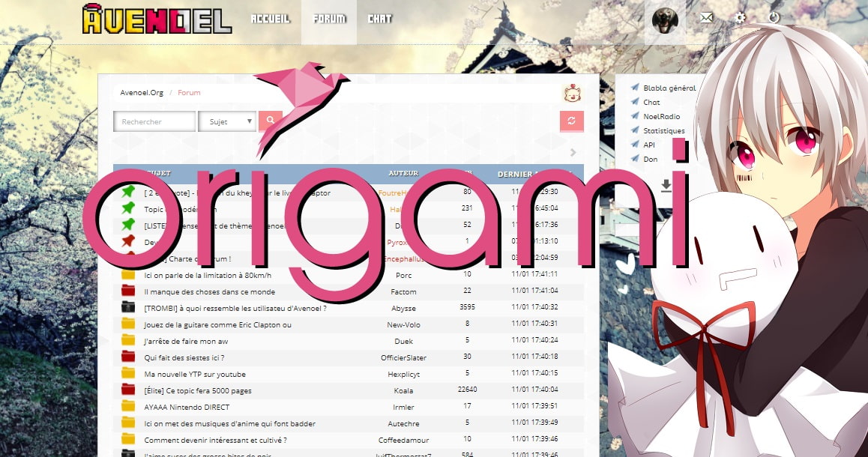Viewport: 868px width, 457px height.
Task: Open the [TROMBI] Avenoel users topic
Action: [x=235, y=308]
